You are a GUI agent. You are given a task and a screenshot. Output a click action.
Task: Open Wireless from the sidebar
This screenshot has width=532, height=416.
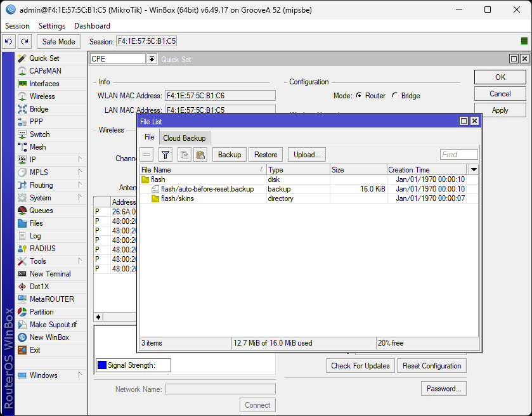tap(42, 96)
